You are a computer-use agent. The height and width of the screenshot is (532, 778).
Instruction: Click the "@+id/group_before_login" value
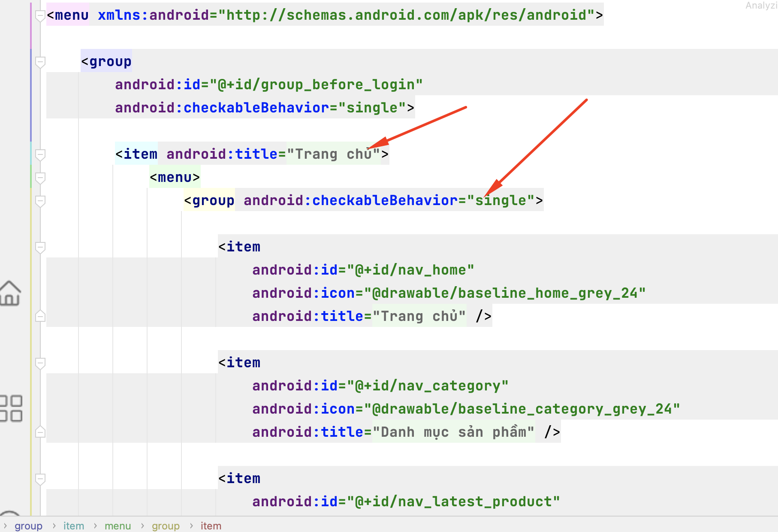316,85
